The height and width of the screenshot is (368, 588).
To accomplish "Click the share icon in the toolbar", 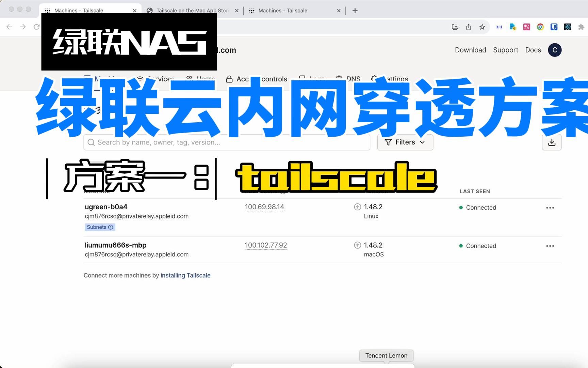I will tap(469, 27).
